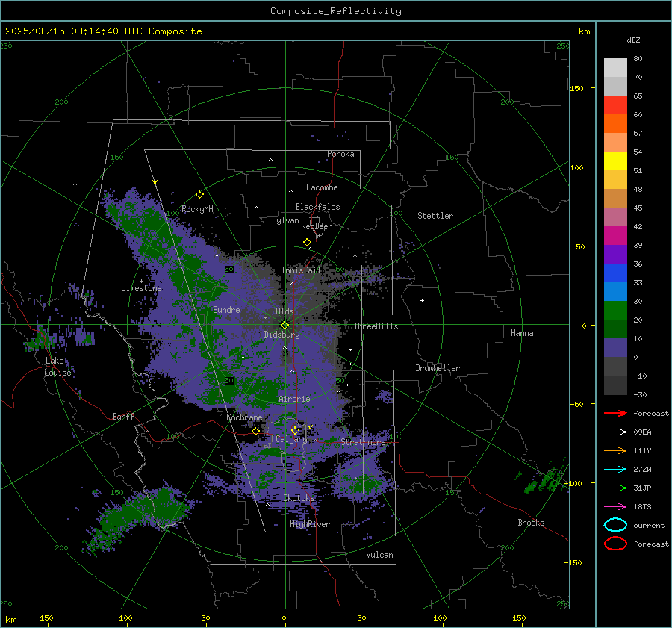Viewport: 672px width, 628px height.
Task: Click the Didsbury city label
Action: click(x=281, y=335)
